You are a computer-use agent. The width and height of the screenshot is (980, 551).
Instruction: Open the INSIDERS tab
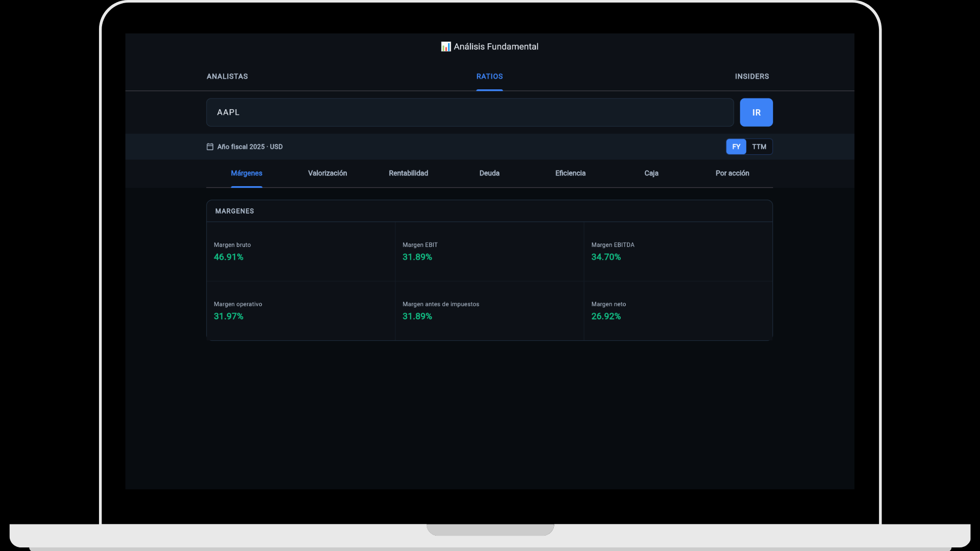point(751,77)
